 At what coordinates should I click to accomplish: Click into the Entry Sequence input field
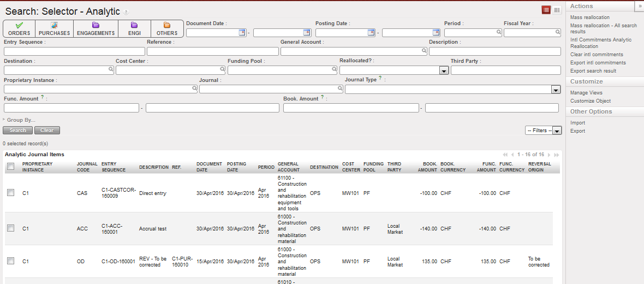74,51
